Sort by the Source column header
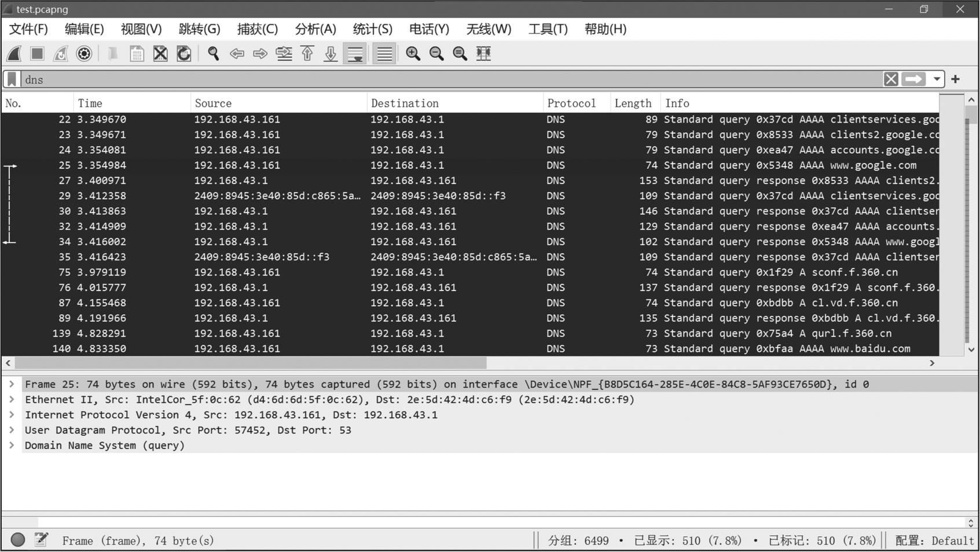This screenshot has width=980, height=552. click(x=279, y=104)
